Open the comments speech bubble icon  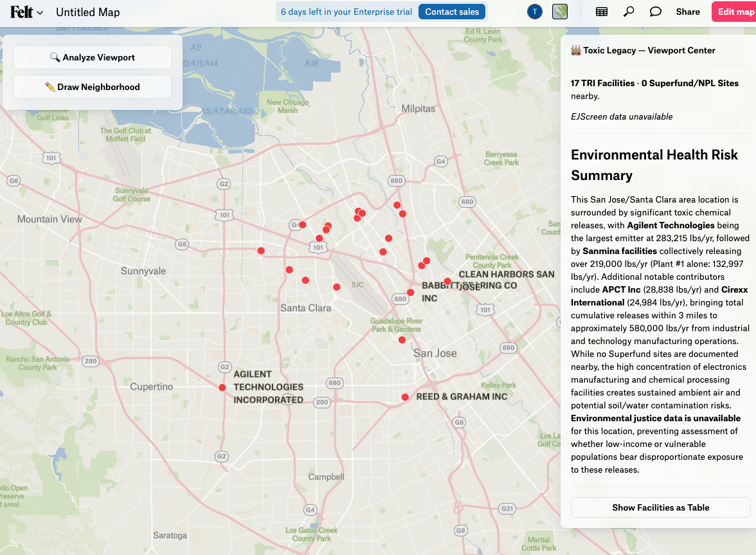(x=656, y=12)
